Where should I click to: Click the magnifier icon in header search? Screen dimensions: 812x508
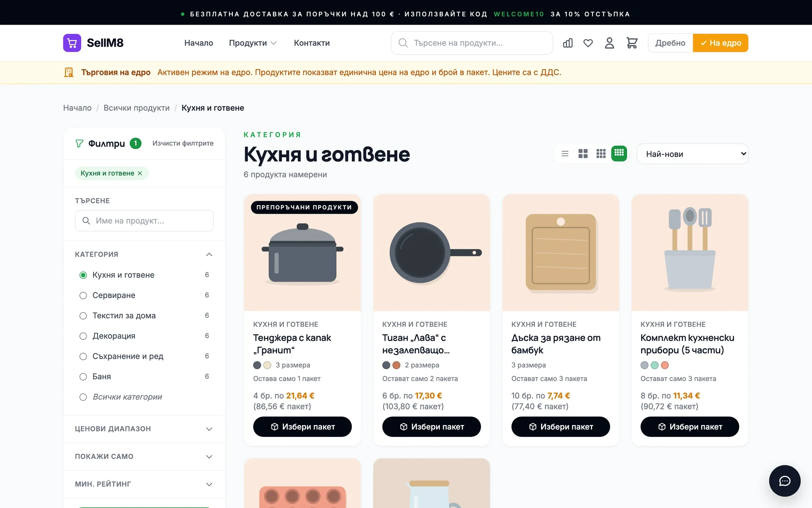point(403,43)
